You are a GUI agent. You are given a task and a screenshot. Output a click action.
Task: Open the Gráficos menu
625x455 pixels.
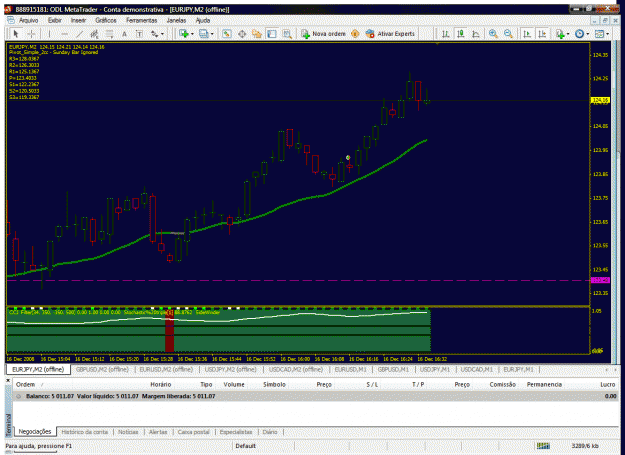tap(106, 20)
